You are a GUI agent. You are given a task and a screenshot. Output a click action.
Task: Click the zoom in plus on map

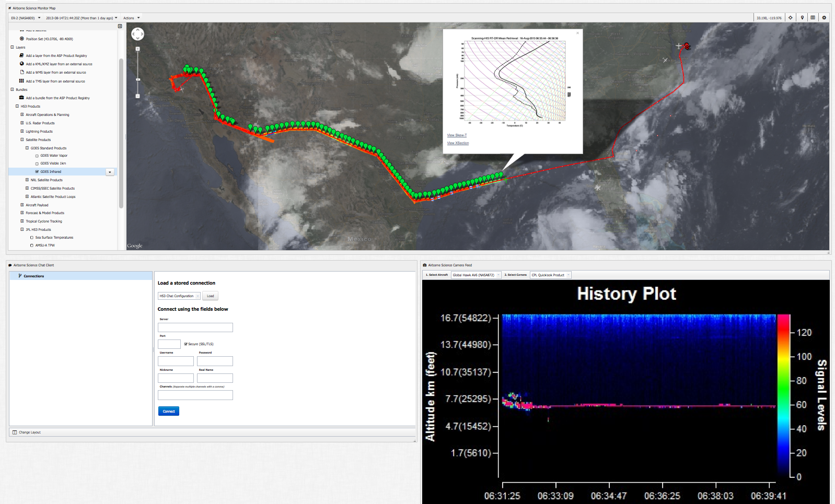[x=138, y=49]
